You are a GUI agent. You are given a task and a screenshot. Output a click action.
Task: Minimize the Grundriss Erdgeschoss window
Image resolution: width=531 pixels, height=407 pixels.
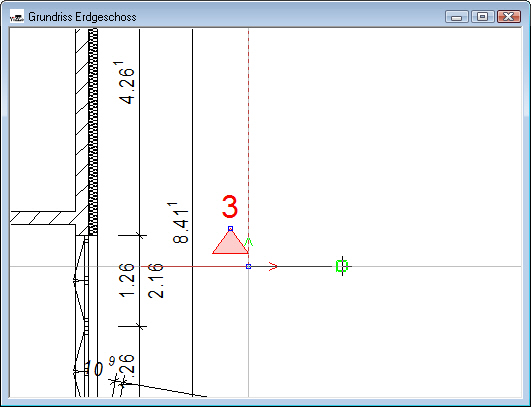(457, 16)
